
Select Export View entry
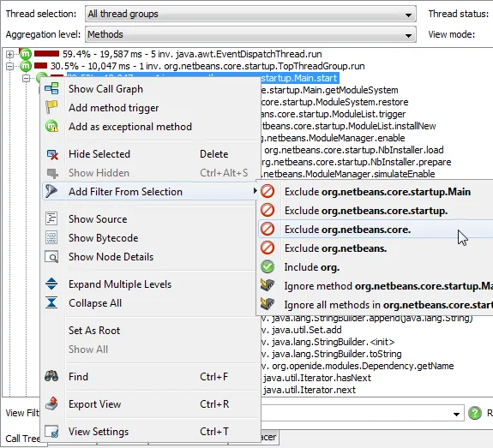[x=150, y=404]
